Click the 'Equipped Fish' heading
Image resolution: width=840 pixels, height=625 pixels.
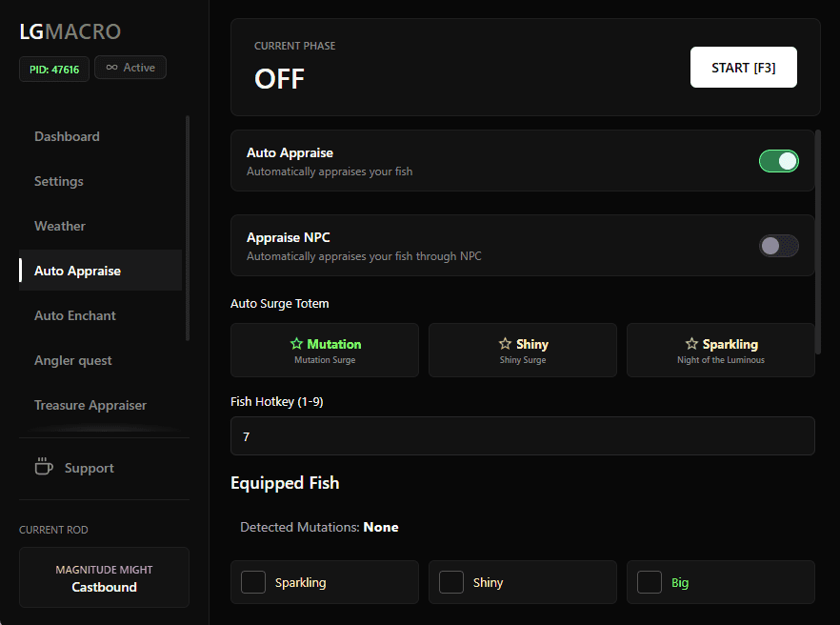click(x=285, y=483)
